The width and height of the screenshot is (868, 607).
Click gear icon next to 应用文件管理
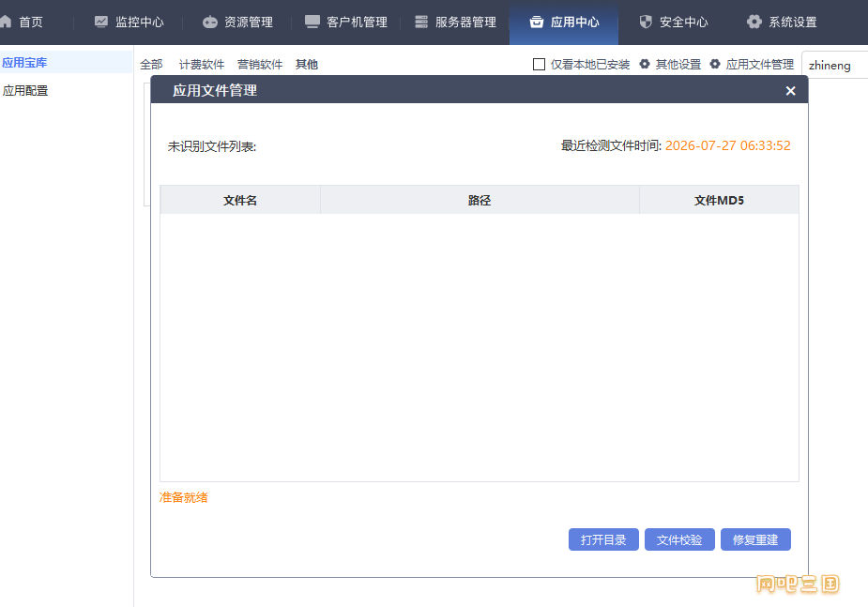coord(715,64)
